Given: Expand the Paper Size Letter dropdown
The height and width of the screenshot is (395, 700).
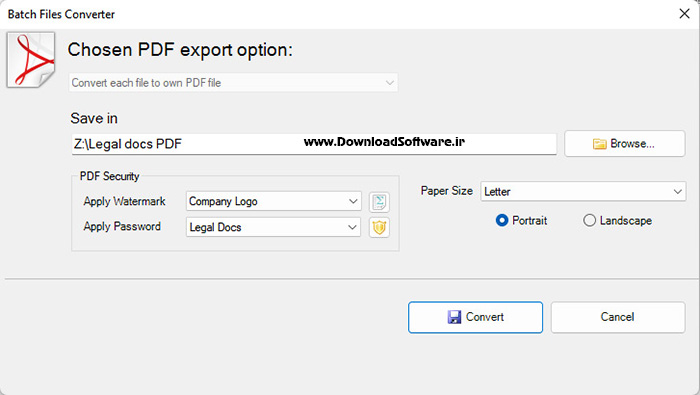Looking at the screenshot, I should tap(583, 191).
